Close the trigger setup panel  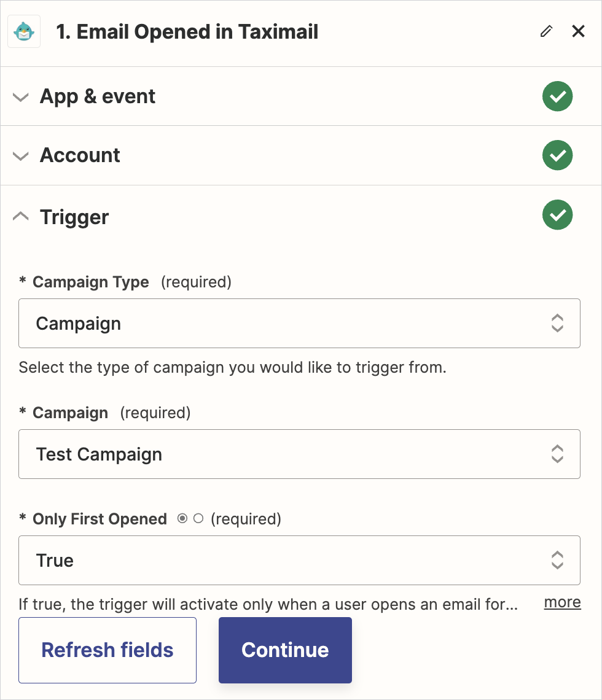coord(578,31)
